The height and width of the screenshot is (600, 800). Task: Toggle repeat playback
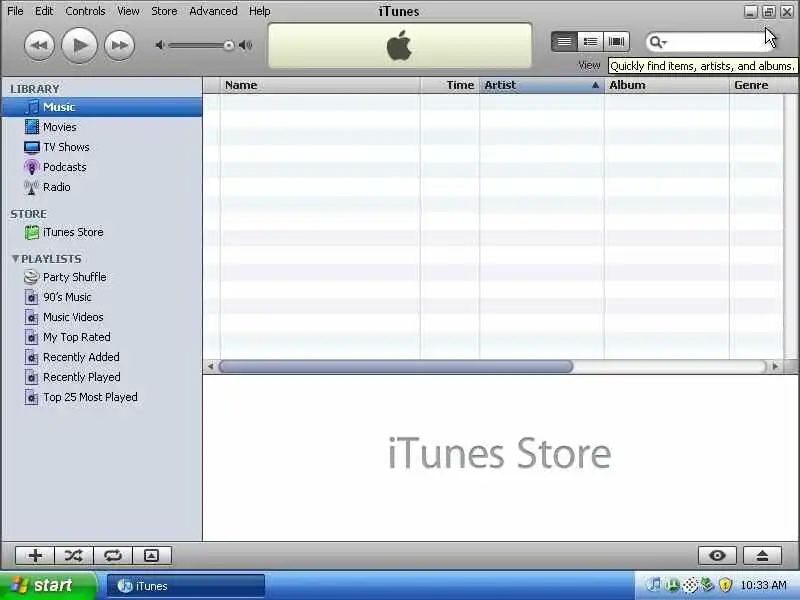tap(113, 556)
